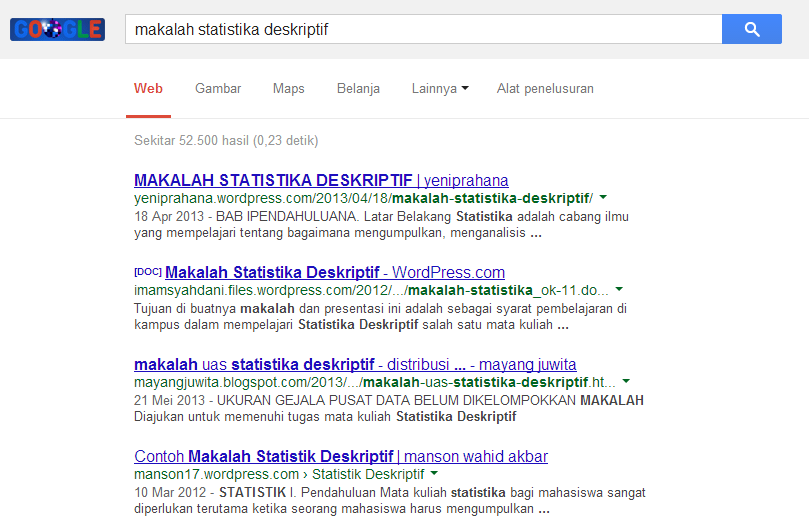809x525 pixels.
Task: Switch to the Gambar tab
Action: click(218, 89)
